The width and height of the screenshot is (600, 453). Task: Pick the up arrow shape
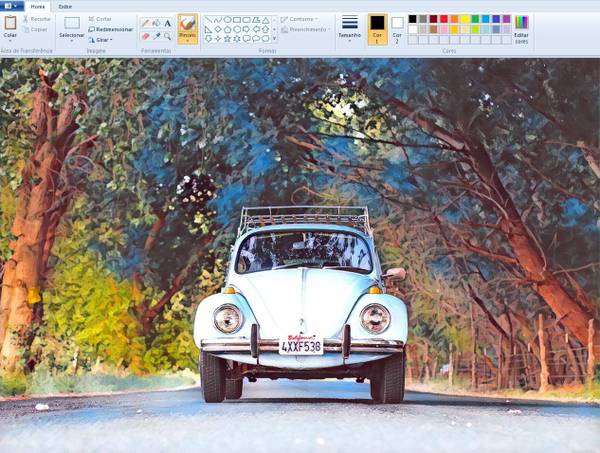266,29
